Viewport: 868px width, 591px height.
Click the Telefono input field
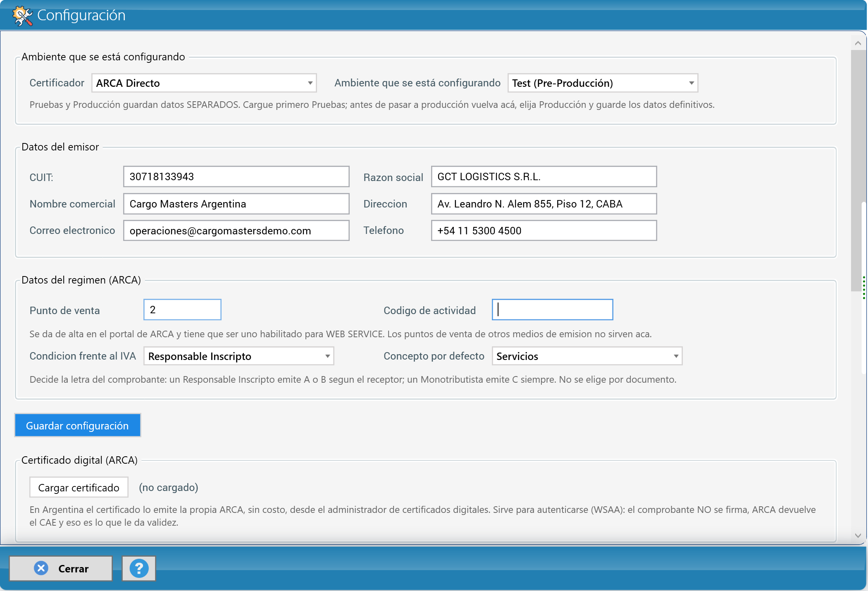[x=544, y=230]
